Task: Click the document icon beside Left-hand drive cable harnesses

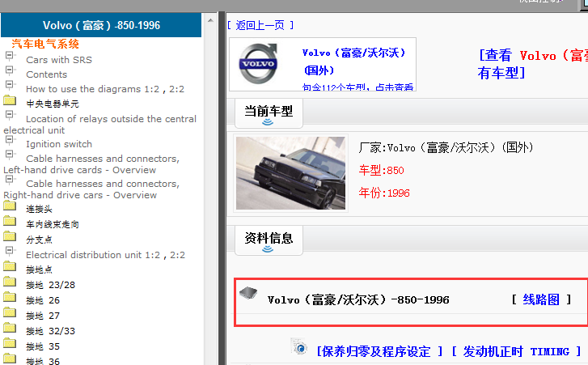Action: [10, 155]
